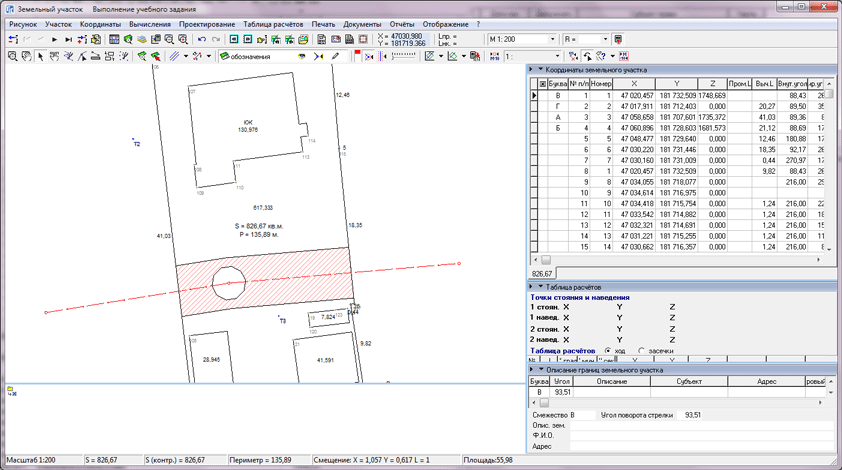Open the Отчёты menu
This screenshot has height=470, width=842.
(402, 24)
